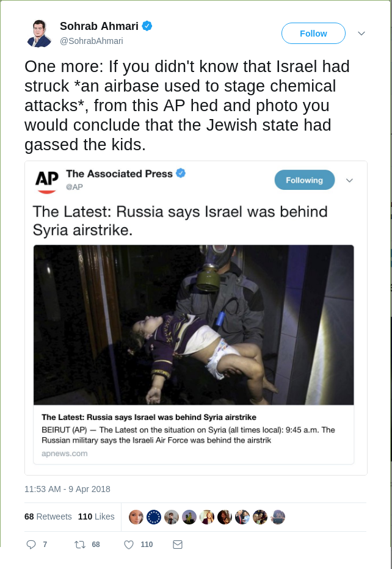
Task: Expand tweet options chevron next to Follow
Action: click(x=361, y=34)
